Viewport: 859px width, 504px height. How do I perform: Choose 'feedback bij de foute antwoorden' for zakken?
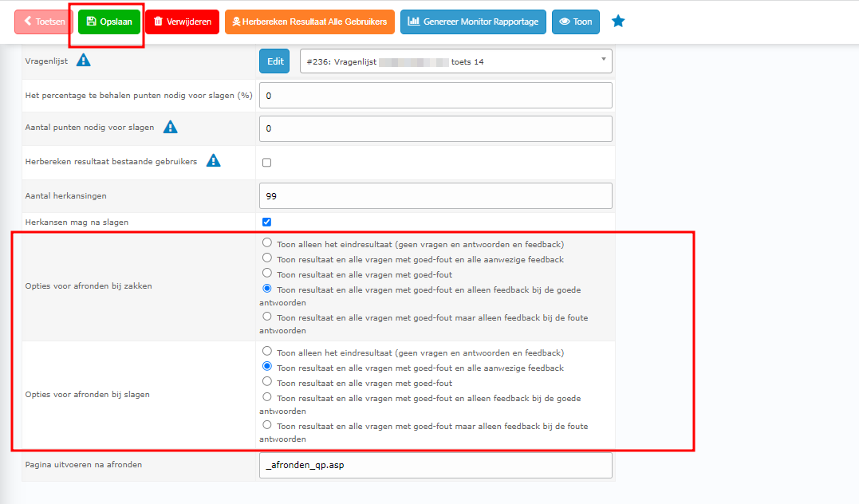(x=267, y=317)
